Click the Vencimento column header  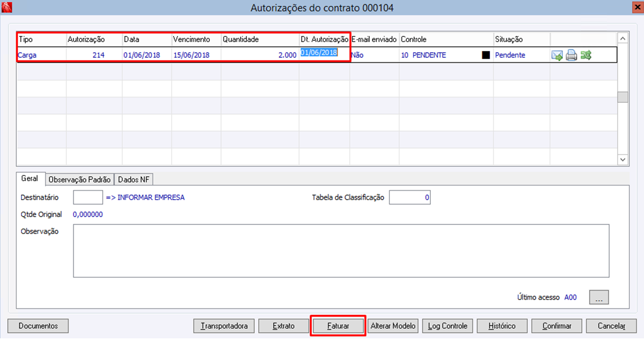point(196,39)
